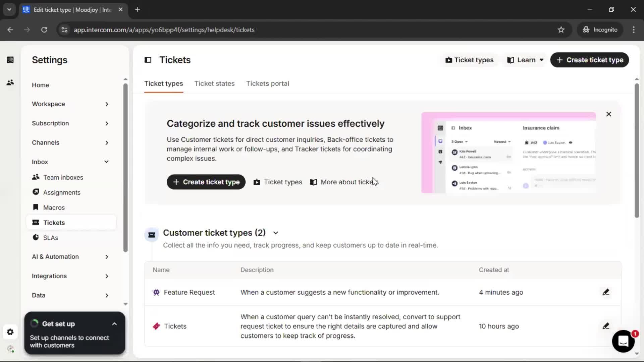Go to Settings Home

(40, 85)
